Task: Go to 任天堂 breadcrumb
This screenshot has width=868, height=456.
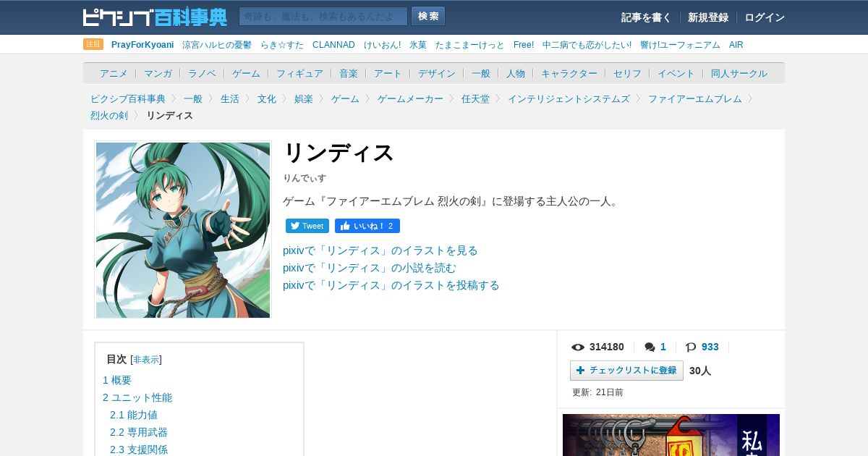Action: 475,98
